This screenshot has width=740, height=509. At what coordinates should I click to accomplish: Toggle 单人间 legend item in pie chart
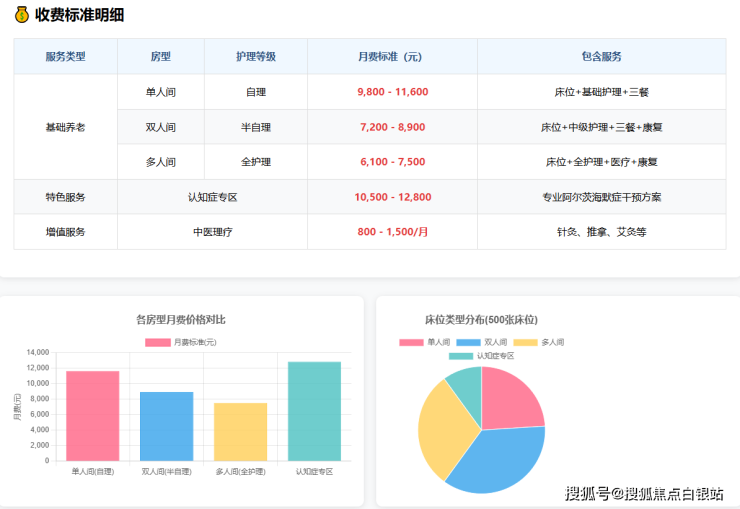coord(425,342)
